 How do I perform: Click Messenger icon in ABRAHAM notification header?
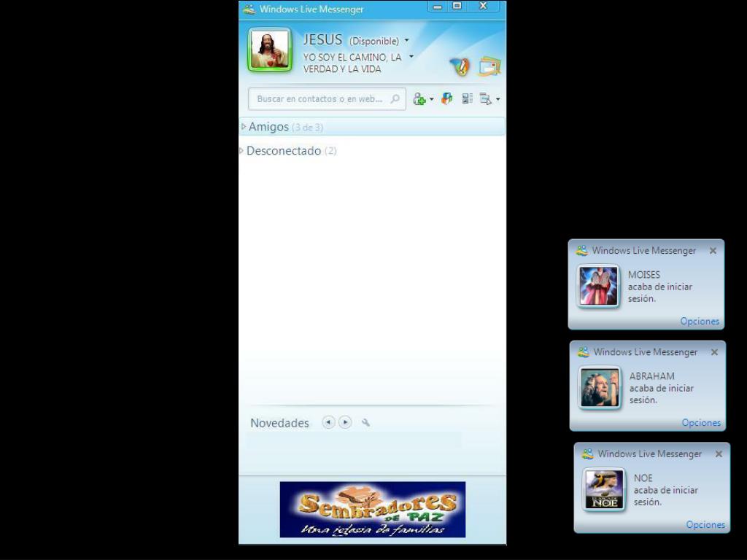coord(583,352)
